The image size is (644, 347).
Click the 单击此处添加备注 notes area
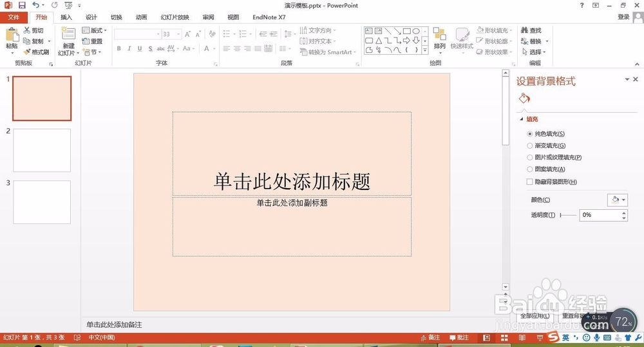click(x=114, y=325)
